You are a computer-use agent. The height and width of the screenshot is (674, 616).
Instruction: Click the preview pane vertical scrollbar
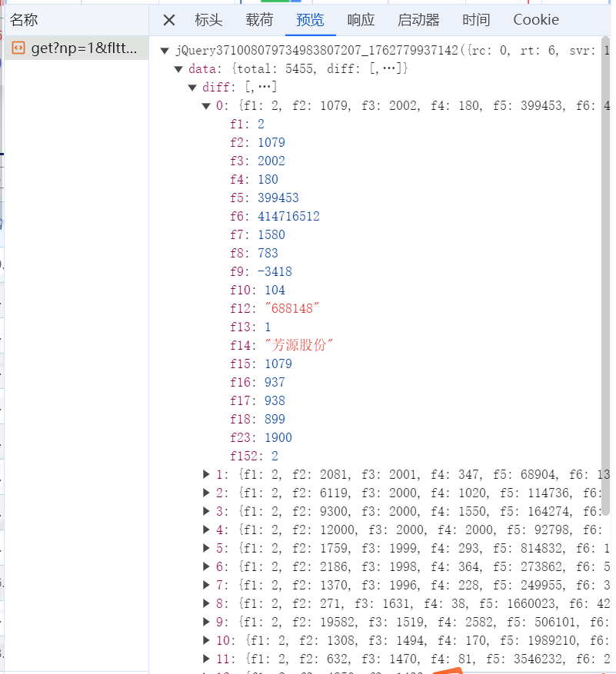(606, 275)
